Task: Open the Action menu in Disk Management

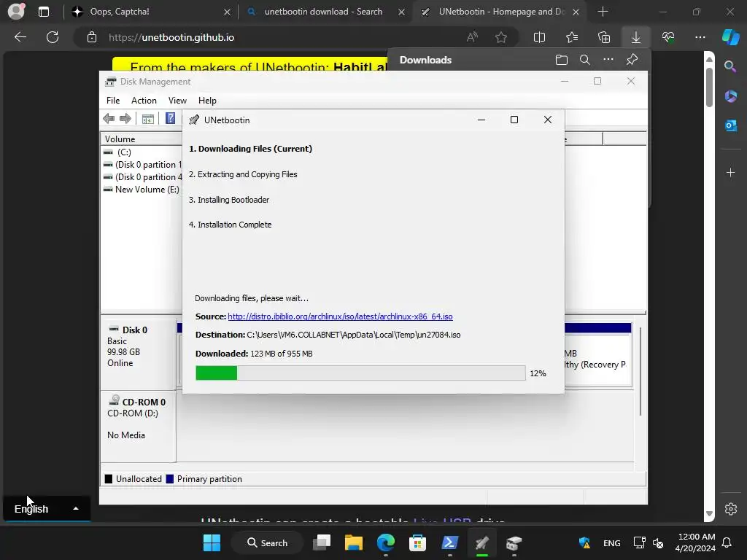Action: [144, 101]
